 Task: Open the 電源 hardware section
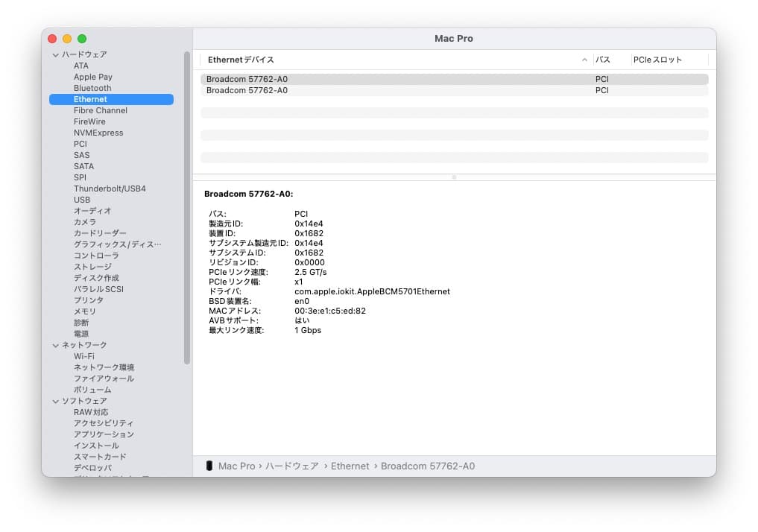[80, 334]
